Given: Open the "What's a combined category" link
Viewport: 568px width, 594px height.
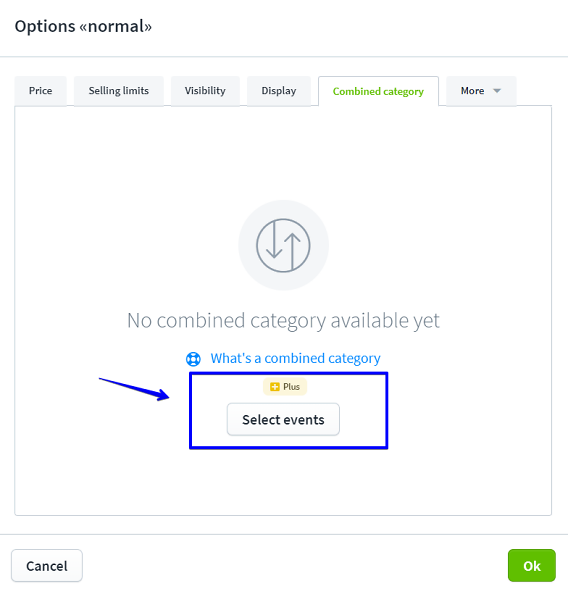Looking at the screenshot, I should point(295,358).
